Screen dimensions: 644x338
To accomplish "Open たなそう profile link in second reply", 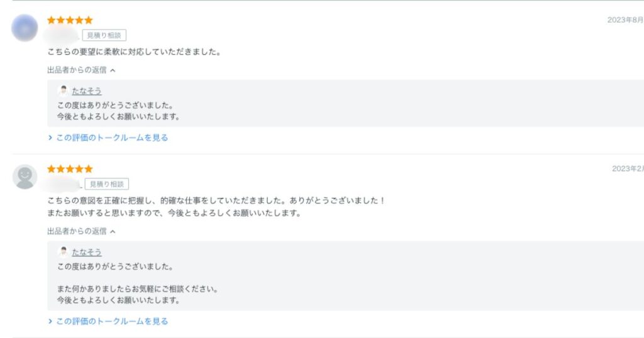I will [87, 253].
